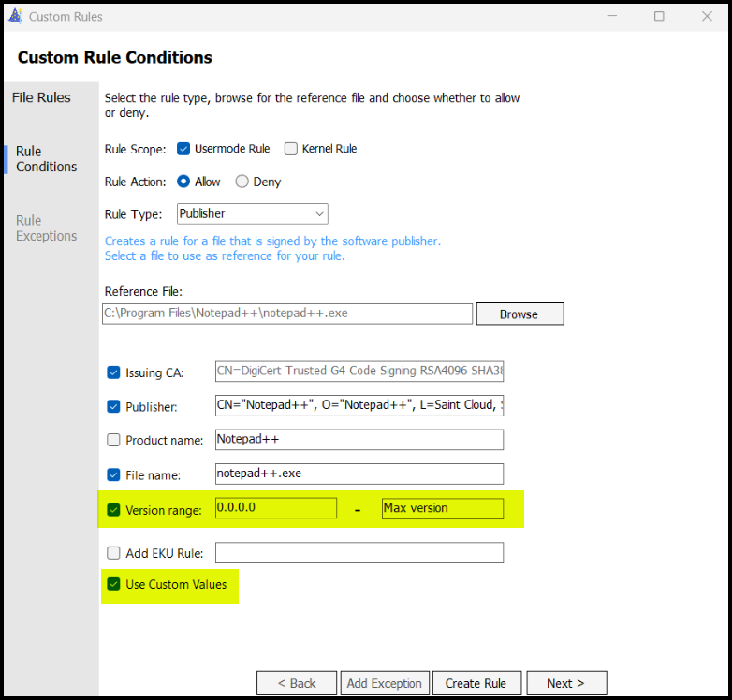Click the Next button
Screen dimensions: 732x700
(566, 683)
